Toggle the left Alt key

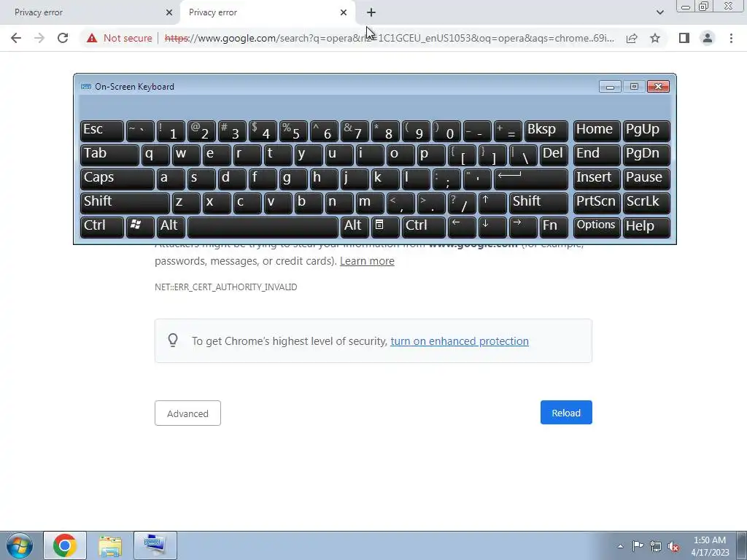click(x=170, y=227)
